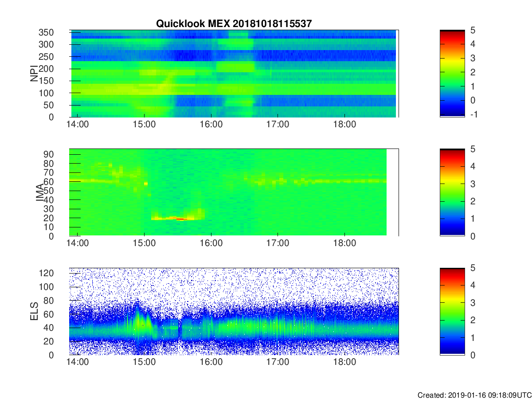532x399 pixels.
Task: Click the 16:00 tick label under NPI plot
Action: 211,125
